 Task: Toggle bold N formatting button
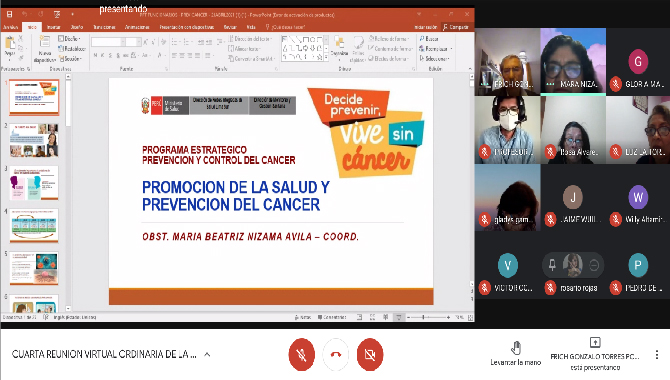95,55
